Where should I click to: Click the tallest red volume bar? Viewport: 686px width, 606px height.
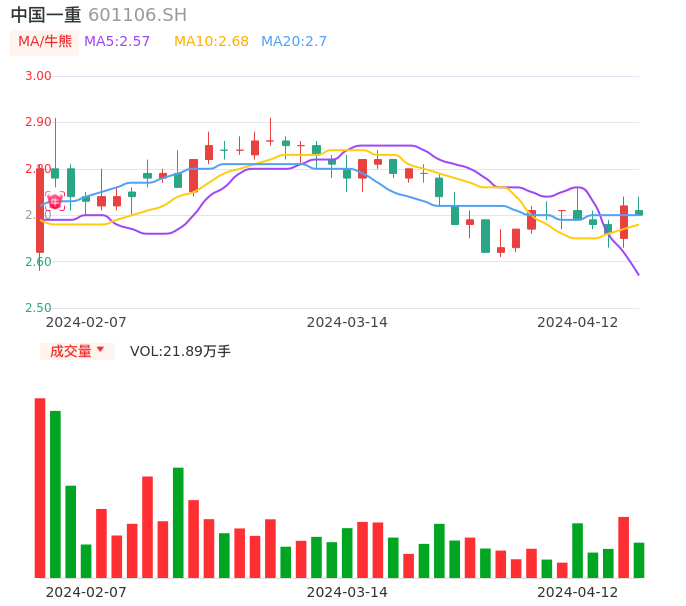click(x=40, y=487)
